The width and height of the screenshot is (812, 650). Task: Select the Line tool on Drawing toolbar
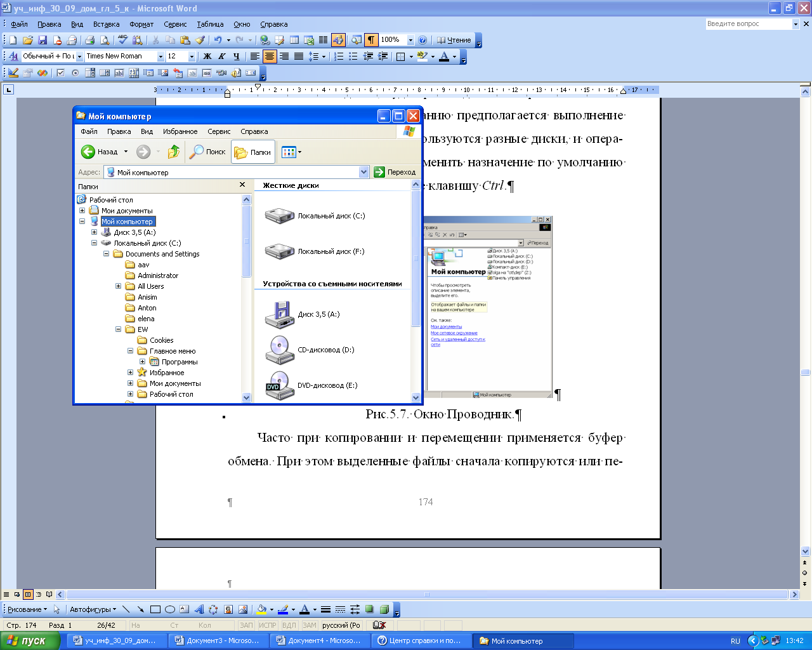[126, 609]
